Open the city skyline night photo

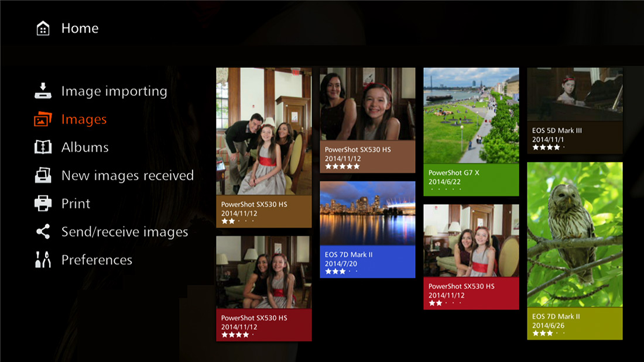[367, 213]
